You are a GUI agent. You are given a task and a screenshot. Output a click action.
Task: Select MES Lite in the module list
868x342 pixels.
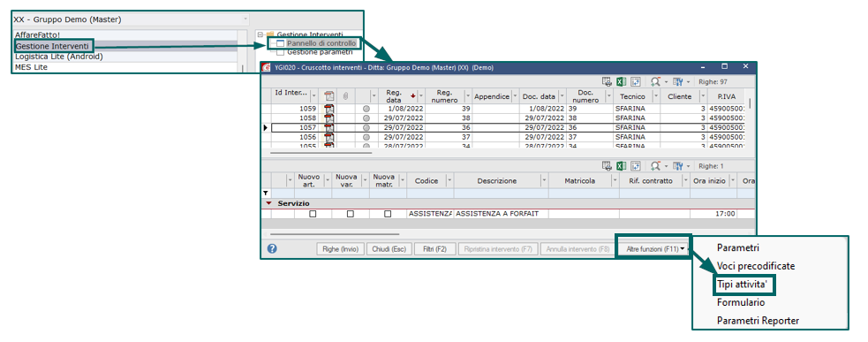(126, 67)
